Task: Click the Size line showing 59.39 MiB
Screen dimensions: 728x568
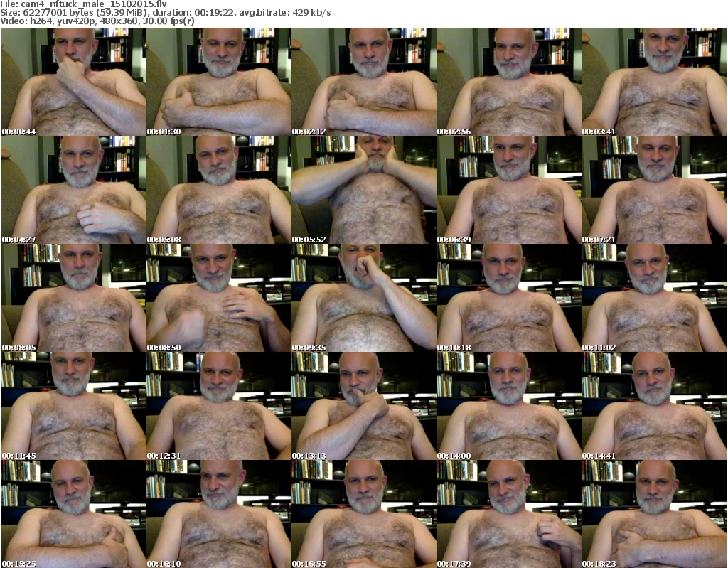Action: coord(165,13)
